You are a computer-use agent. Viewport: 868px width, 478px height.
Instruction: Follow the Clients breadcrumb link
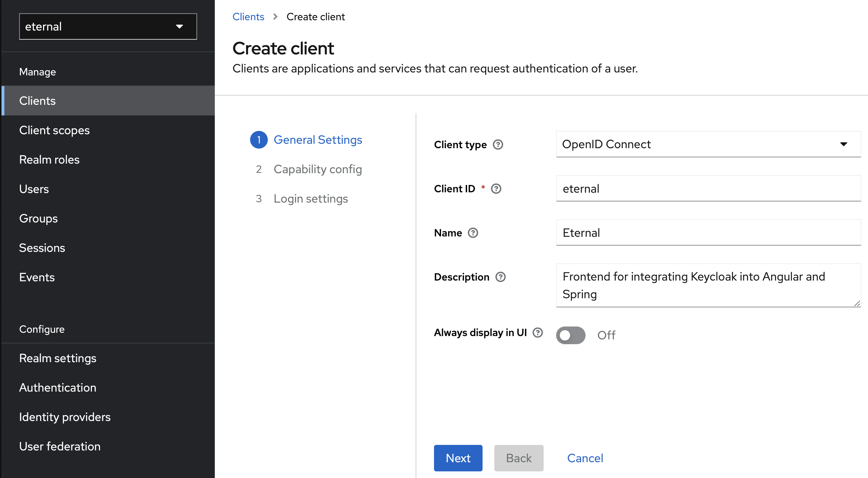coord(248,17)
